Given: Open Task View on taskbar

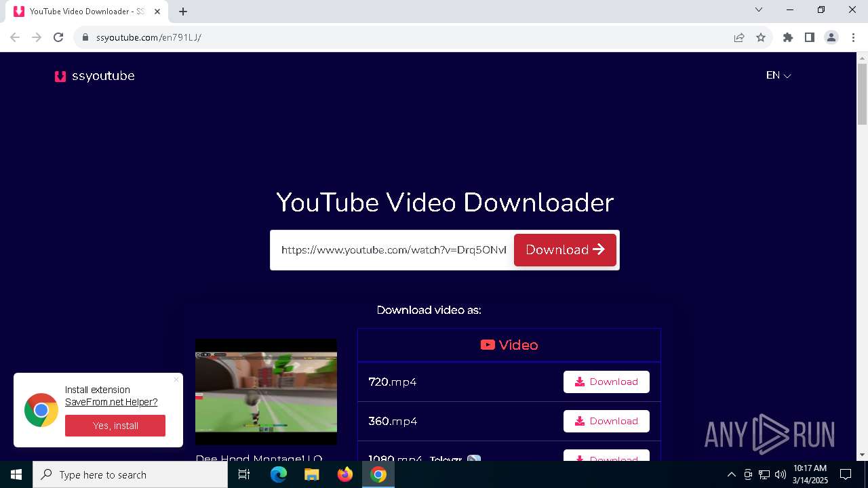Looking at the screenshot, I should click(244, 474).
